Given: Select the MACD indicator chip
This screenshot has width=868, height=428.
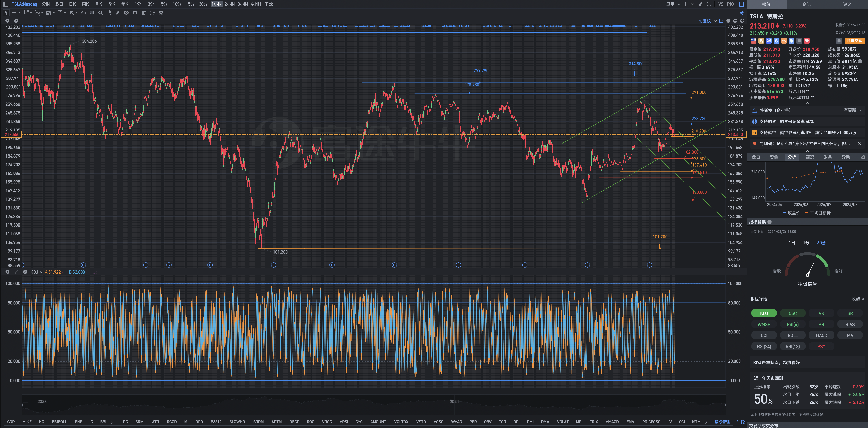Looking at the screenshot, I should (x=821, y=335).
